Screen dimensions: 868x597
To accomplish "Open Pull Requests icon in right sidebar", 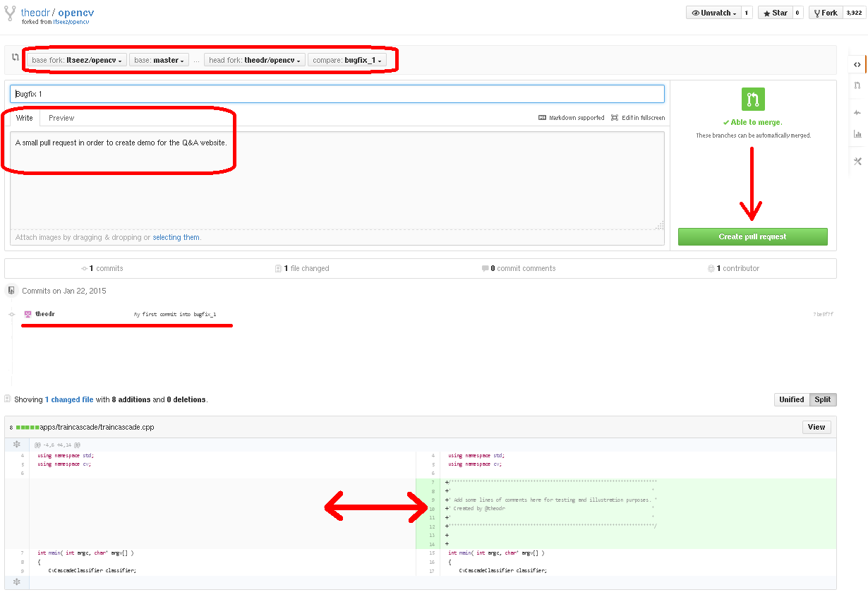I will point(857,85).
